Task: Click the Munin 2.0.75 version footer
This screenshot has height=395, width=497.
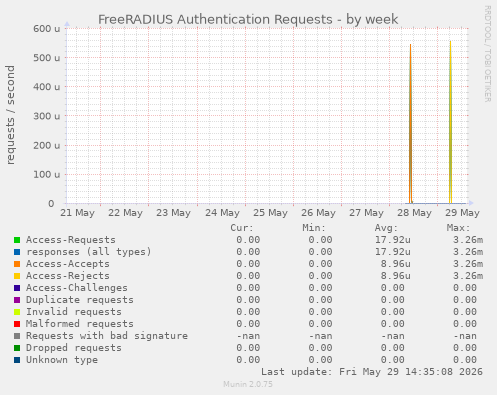Action: (x=248, y=384)
